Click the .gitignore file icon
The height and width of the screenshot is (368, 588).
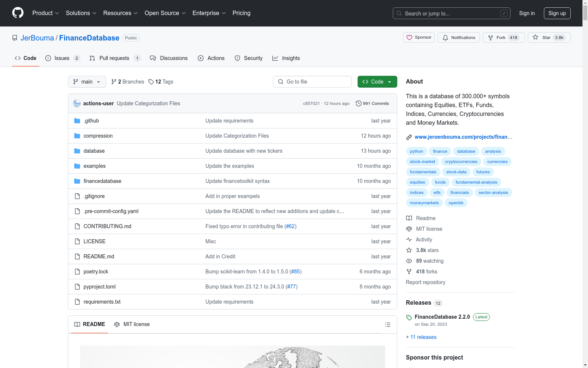(x=77, y=196)
